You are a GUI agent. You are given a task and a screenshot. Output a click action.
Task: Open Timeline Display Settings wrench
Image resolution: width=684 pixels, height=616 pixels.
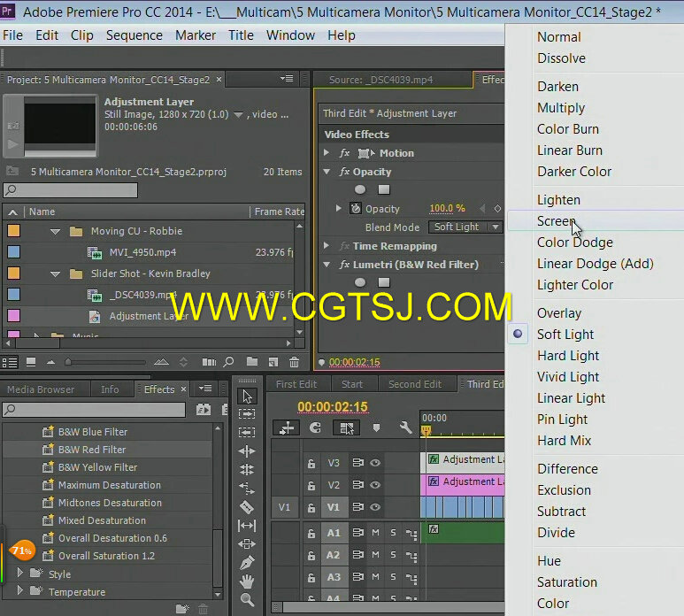[x=405, y=427]
